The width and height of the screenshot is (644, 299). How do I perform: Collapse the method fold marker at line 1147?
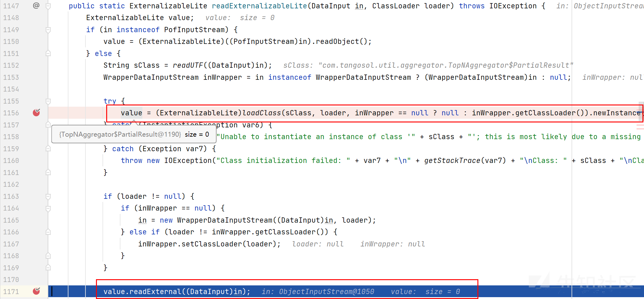tap(48, 6)
